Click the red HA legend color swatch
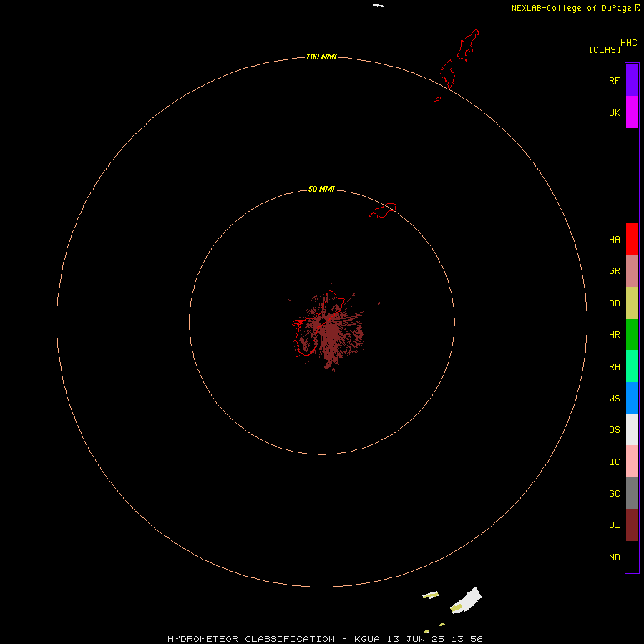 (x=632, y=239)
